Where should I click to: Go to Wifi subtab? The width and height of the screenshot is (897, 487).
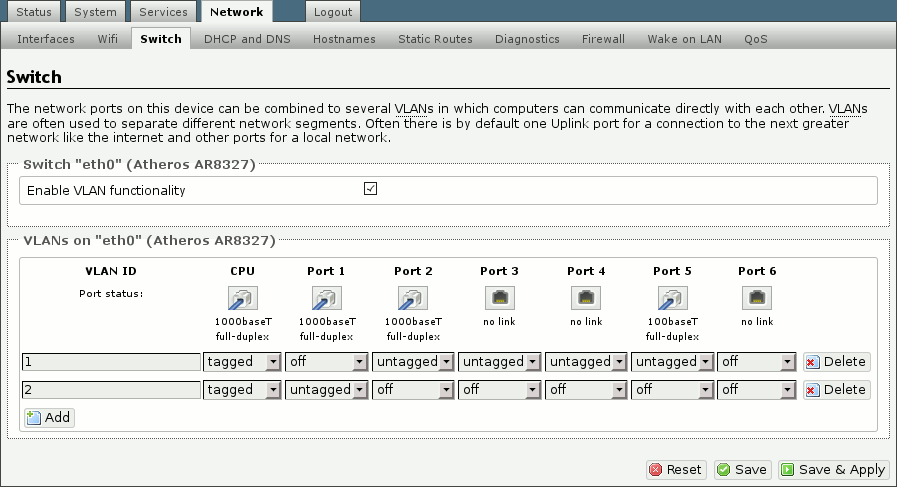tap(108, 39)
